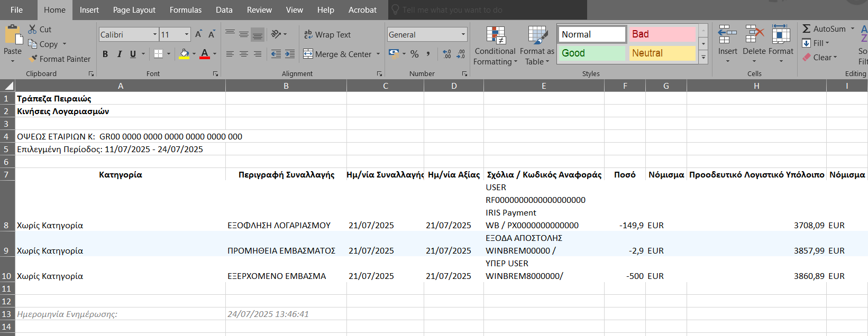Apply the Bad cell style
868x336 pixels.
662,34
